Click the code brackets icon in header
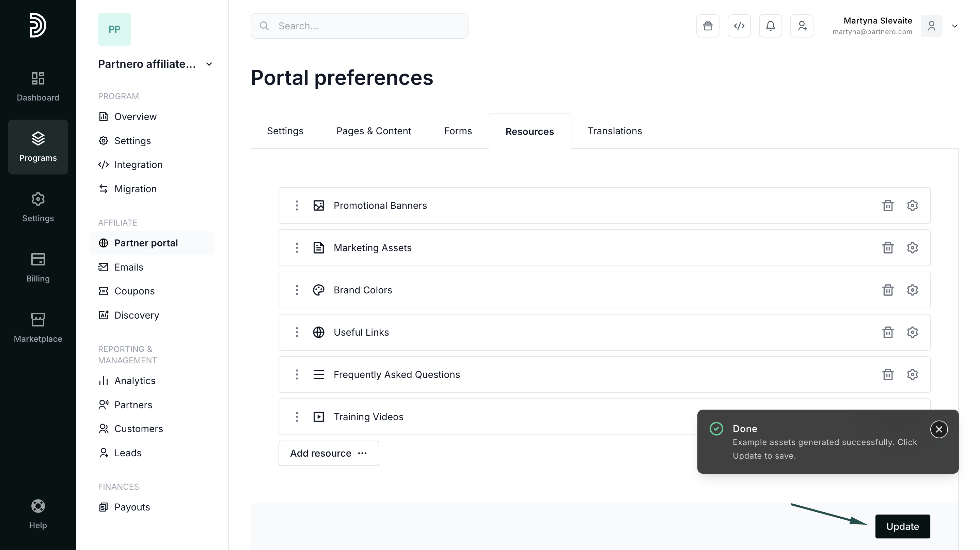Screen dimensions: 980x550 point(739,26)
